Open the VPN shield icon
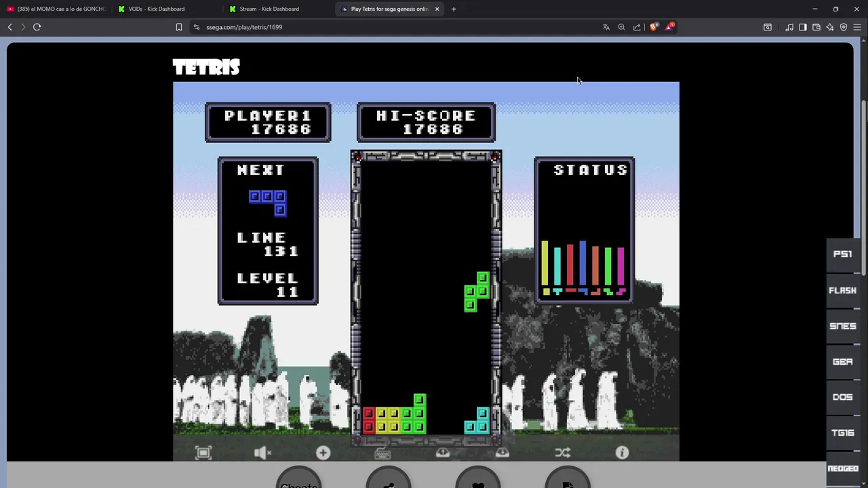 coord(844,27)
